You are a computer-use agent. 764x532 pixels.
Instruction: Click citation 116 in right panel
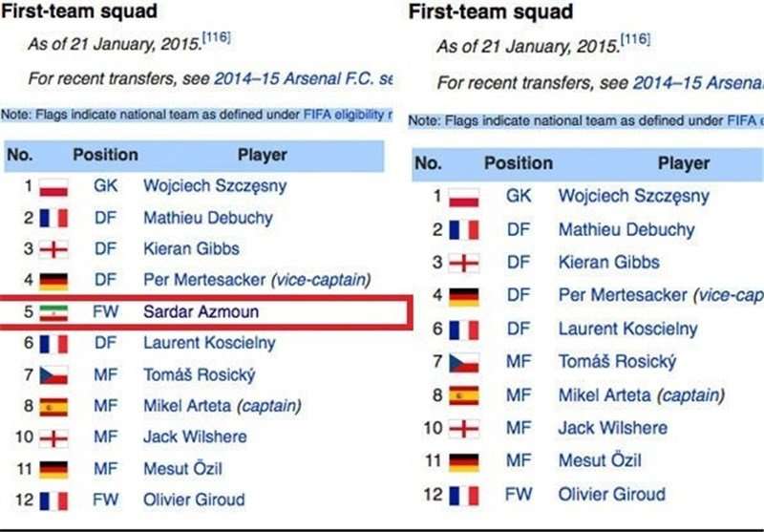point(635,39)
